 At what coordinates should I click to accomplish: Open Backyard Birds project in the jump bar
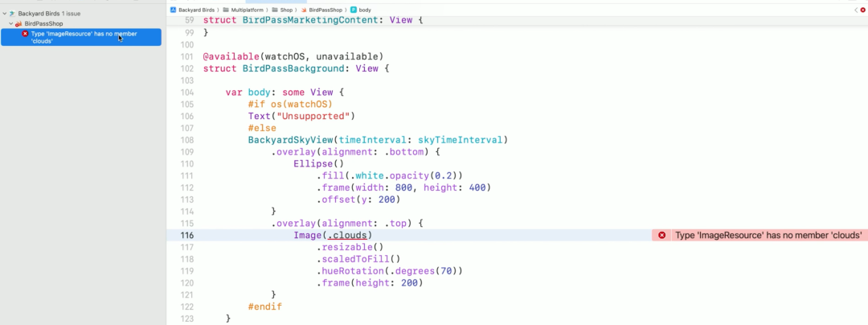193,10
